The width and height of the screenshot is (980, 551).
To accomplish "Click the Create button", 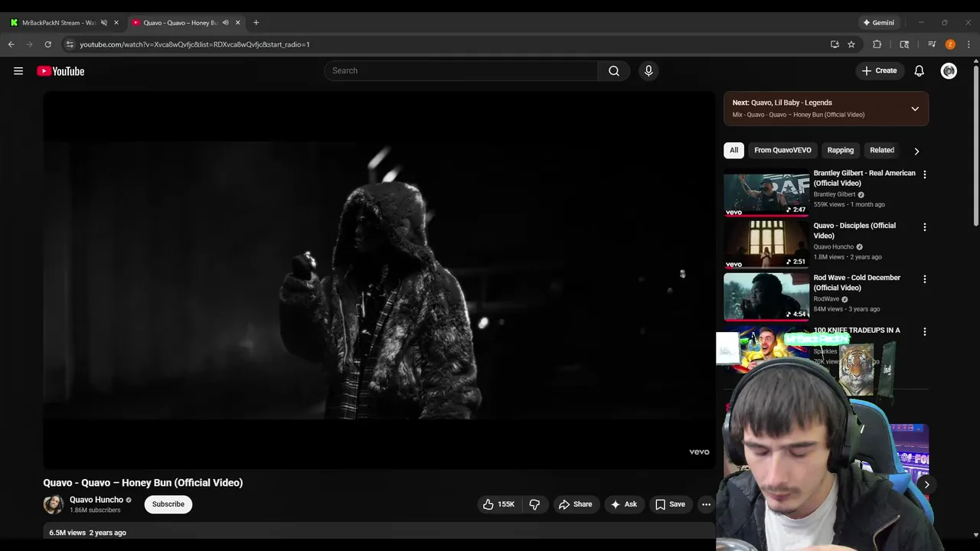I will 879,70.
